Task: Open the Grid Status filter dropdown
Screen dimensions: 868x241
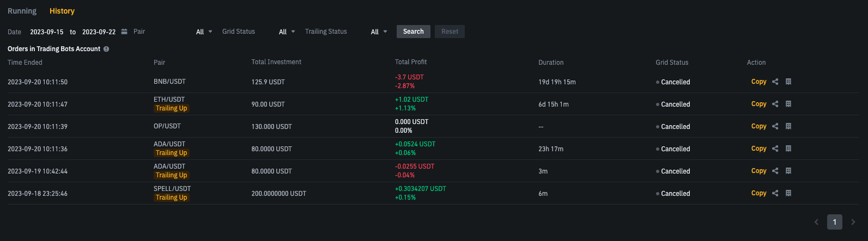Action: (x=287, y=32)
